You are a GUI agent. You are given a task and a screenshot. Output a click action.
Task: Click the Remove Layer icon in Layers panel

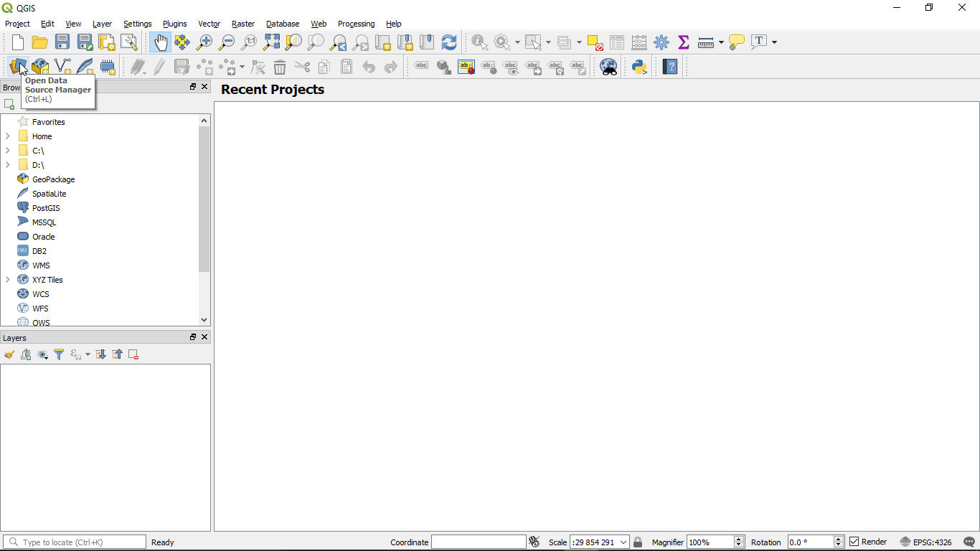[x=133, y=354]
